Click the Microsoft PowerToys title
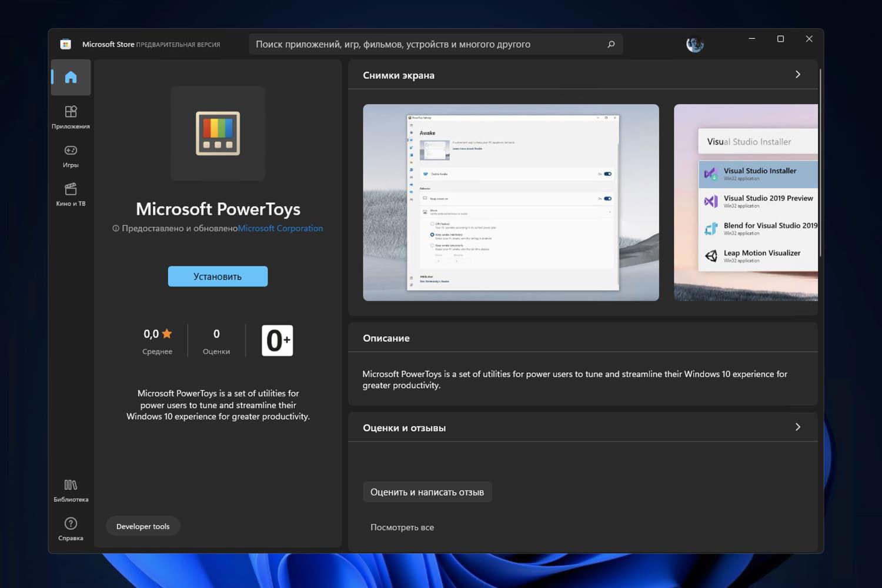 218,209
